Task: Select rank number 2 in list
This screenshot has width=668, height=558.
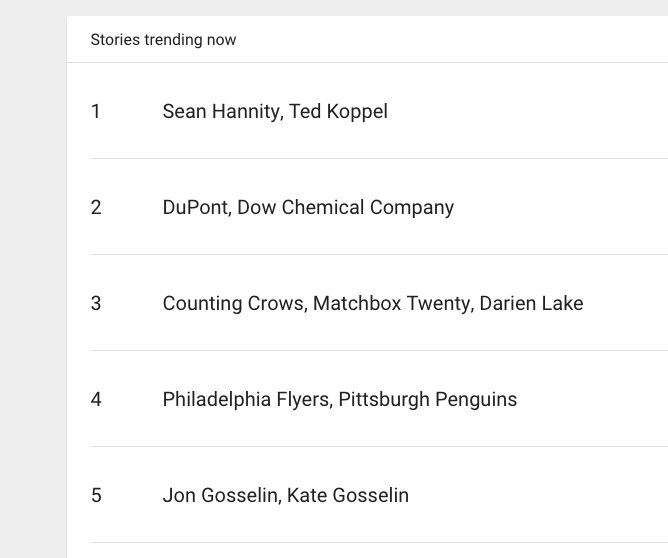Action: coord(96,208)
